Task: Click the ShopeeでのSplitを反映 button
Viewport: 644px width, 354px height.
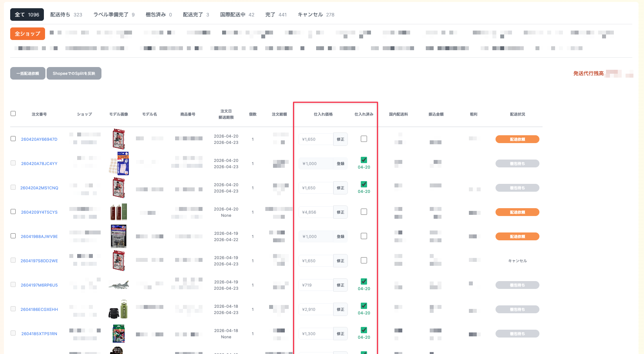Action: tap(74, 73)
